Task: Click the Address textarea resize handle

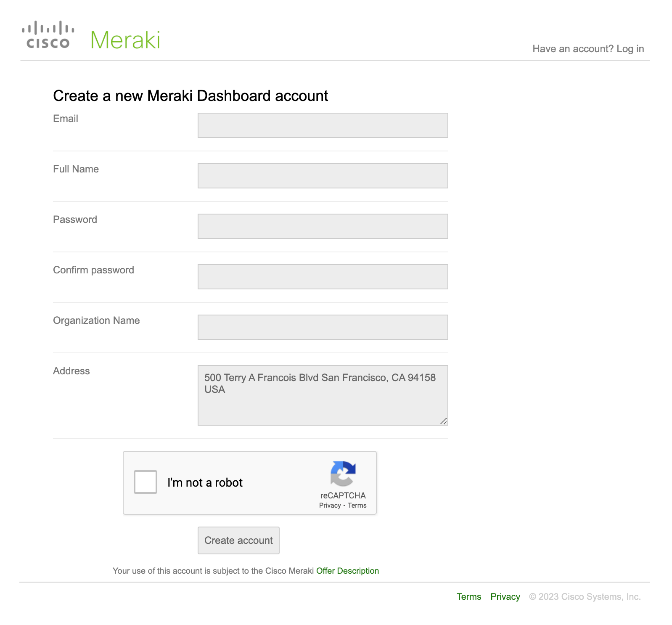Action: pyautogui.click(x=444, y=421)
